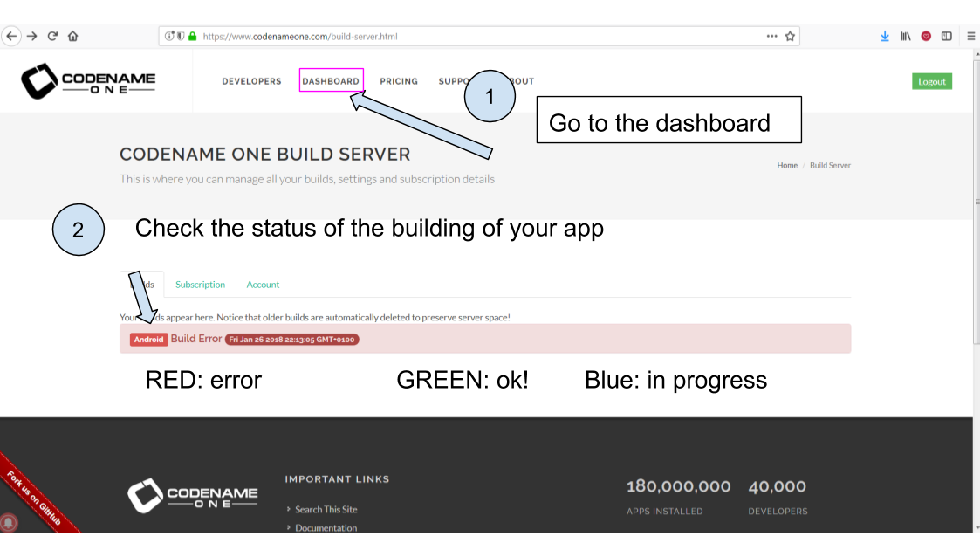Show site information icon in address bar
This screenshot has width=980, height=557.
(168, 37)
